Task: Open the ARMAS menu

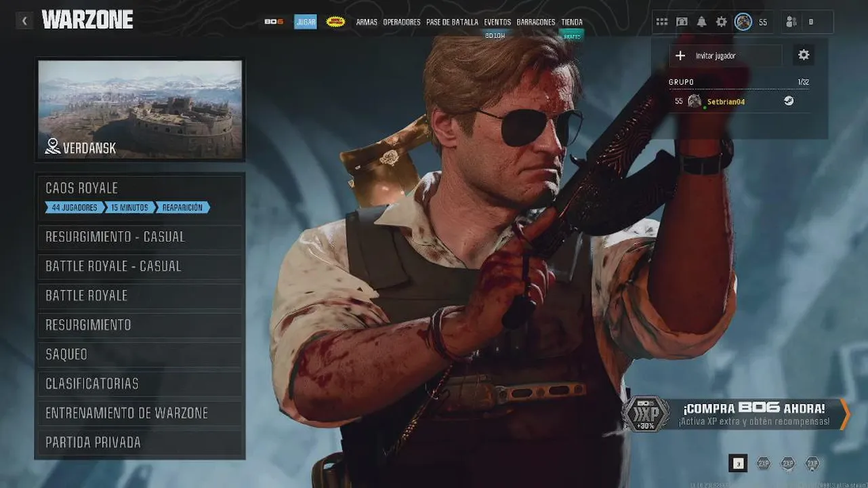Action: (367, 22)
